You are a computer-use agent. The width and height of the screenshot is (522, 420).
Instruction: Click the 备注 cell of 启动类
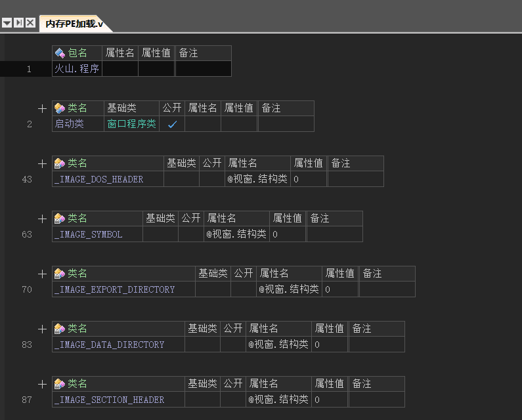[x=286, y=124]
